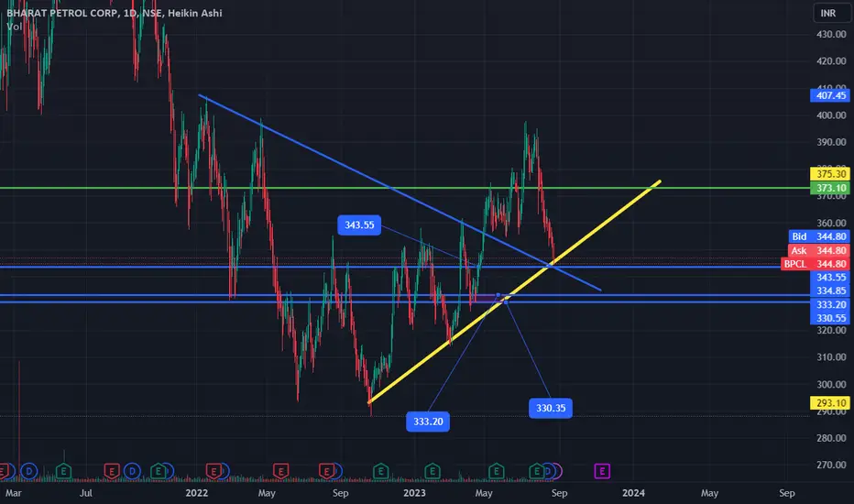The width and height of the screenshot is (854, 504).
Task: Open red earnings E marker just before Sep 2022
Action: click(326, 471)
